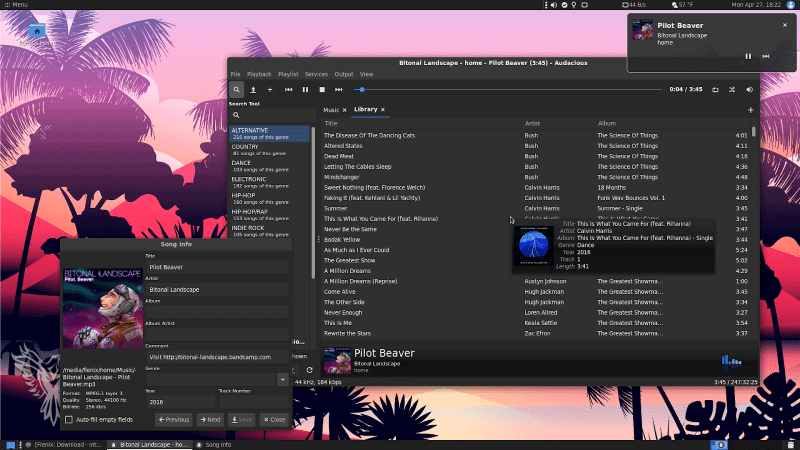The height and width of the screenshot is (450, 800).
Task: Select the ALTERNATIVE genre in Search Tool
Action: 269,133
